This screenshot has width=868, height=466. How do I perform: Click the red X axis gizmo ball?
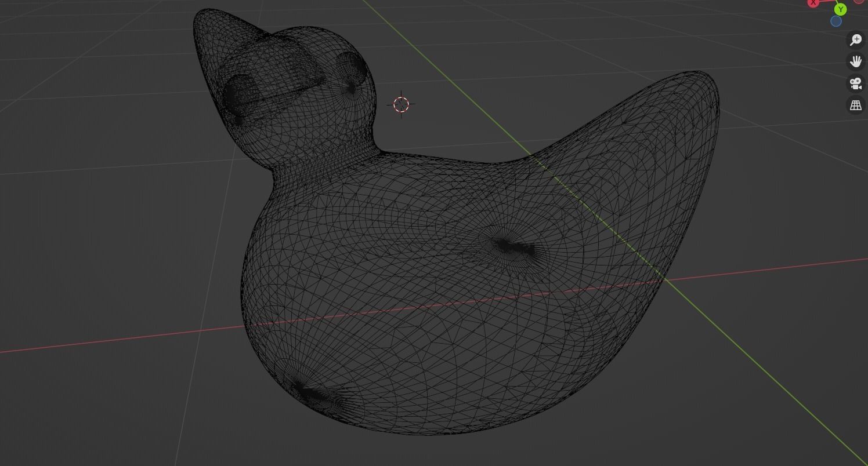point(813,3)
